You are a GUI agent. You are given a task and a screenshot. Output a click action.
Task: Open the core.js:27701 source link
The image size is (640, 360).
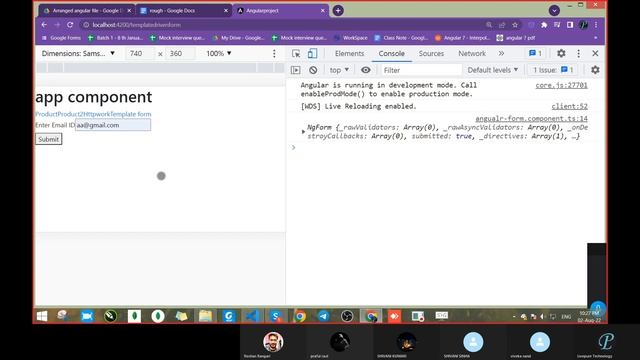[561, 85]
